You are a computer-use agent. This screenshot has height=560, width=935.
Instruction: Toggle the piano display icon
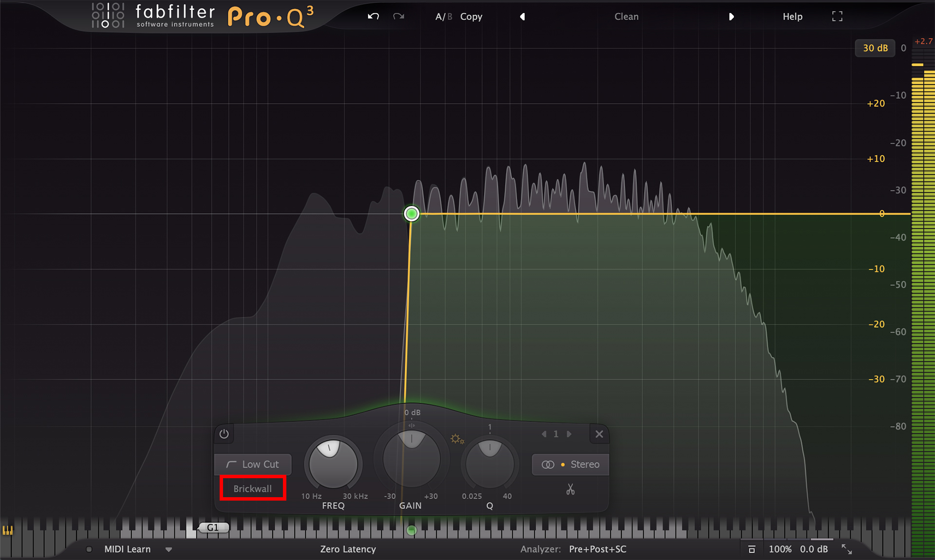coord(7,530)
